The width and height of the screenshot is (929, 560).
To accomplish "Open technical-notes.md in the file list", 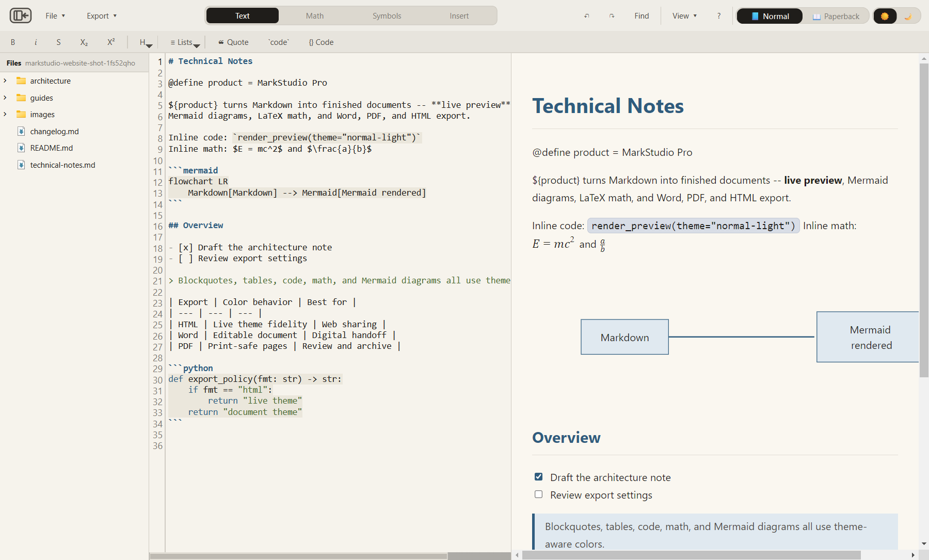I will point(62,165).
